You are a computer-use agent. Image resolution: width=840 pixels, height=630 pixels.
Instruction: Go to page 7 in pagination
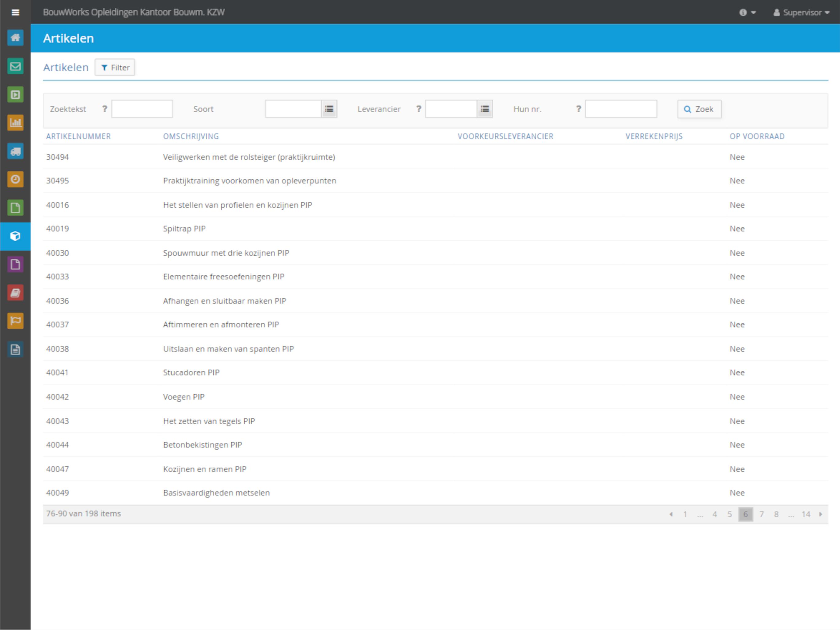point(761,514)
